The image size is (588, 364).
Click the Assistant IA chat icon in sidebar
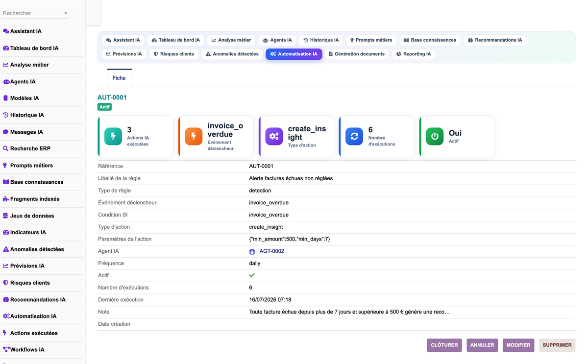(x=6, y=31)
